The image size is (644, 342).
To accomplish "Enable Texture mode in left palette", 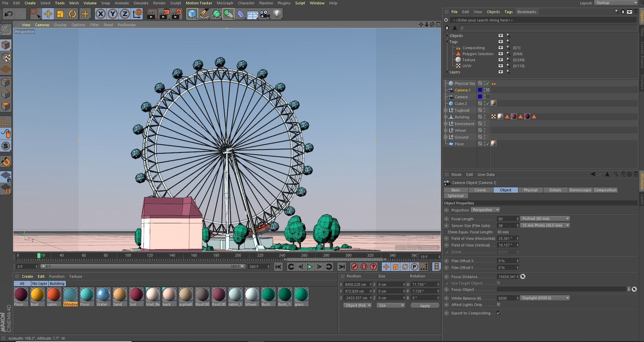I will click(6, 58).
